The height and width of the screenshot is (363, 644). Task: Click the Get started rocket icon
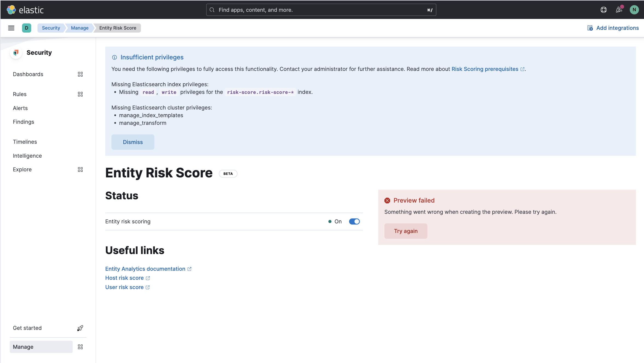click(x=80, y=328)
